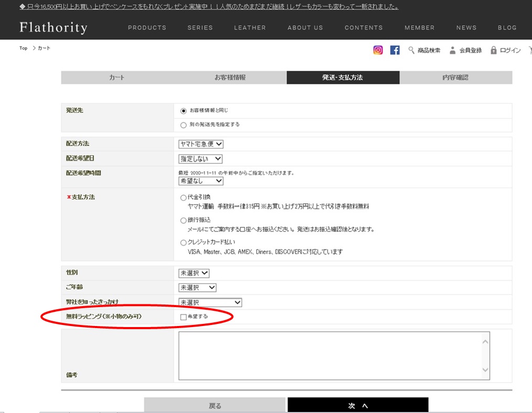The height and width of the screenshot is (413, 532).
Task: Click the Flathority logo
Action: pos(54,28)
